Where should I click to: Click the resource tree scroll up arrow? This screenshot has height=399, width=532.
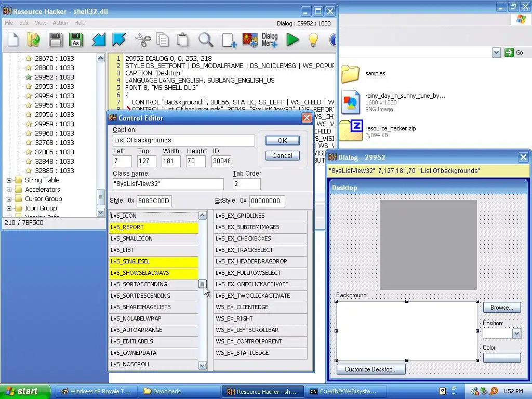click(101, 58)
